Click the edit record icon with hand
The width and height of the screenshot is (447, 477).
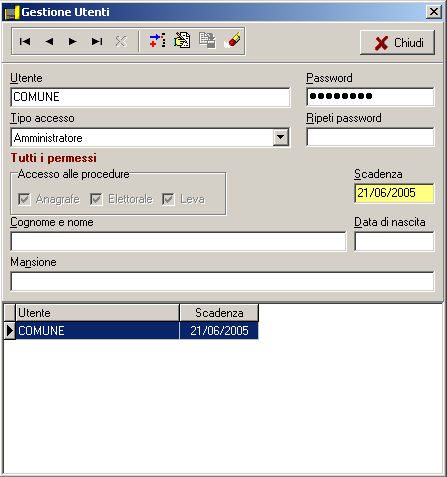(x=182, y=41)
